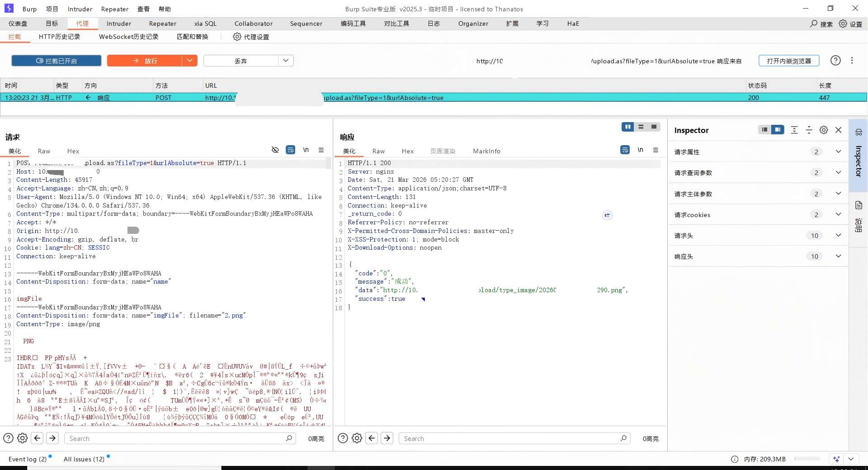Toggle \n newline display in response editor

click(641, 150)
